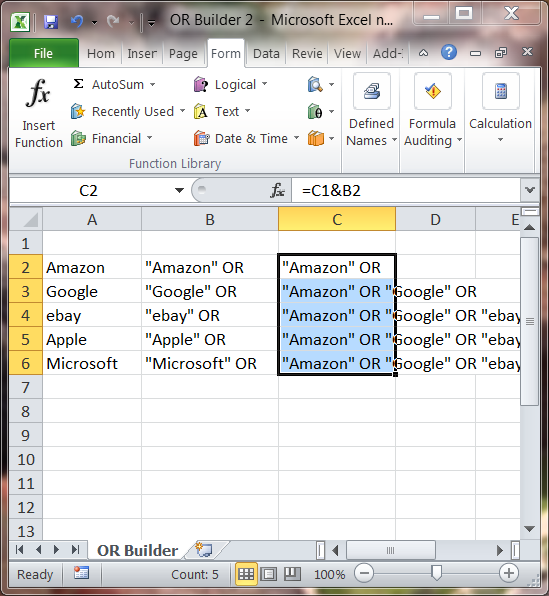This screenshot has height=596, width=549.
Task: Go to the first sheet tab
Action: click(x=20, y=550)
